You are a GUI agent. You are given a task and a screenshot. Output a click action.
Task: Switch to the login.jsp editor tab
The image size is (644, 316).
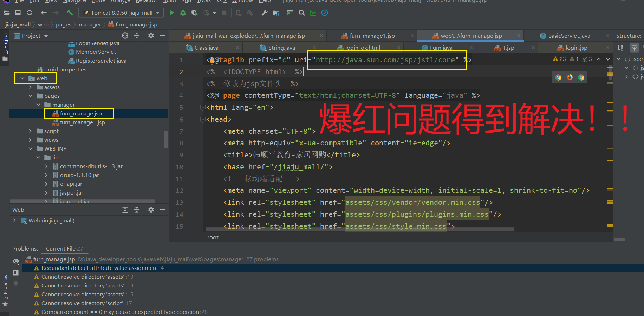click(x=576, y=48)
